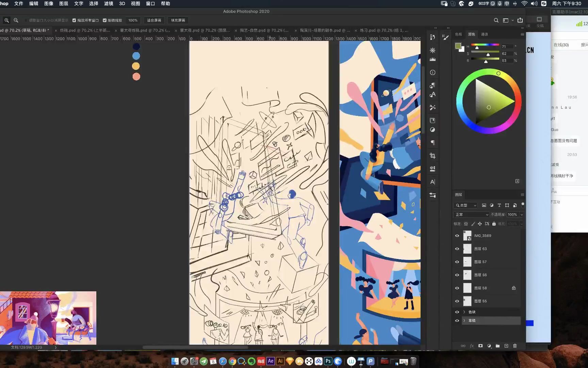The image size is (588, 368).
Task: Open the Info panel icon
Action: (432, 73)
